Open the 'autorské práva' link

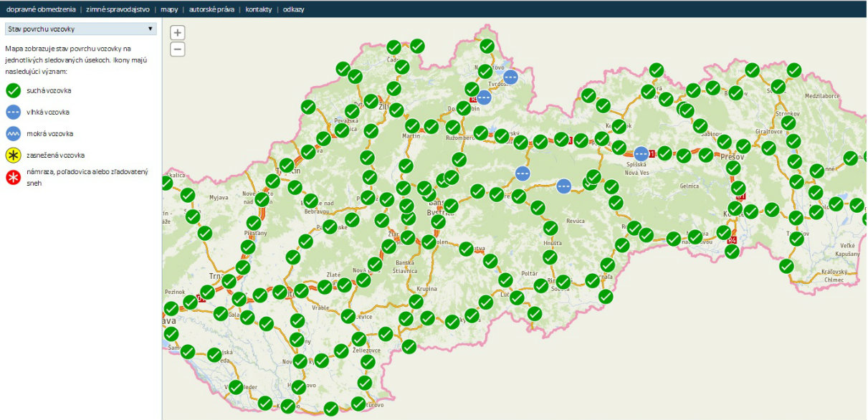211,9
